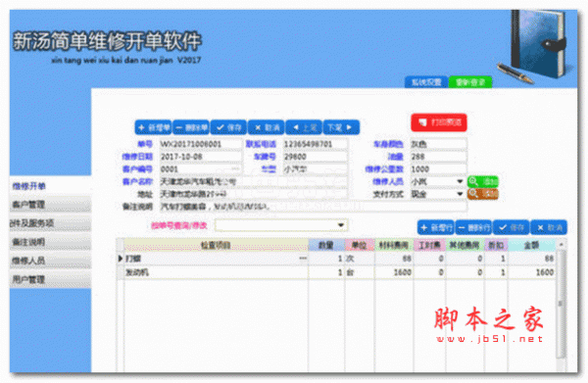Click the 1600 cell in the 材料费用 column
This screenshot has height=383, width=588.
click(x=394, y=272)
